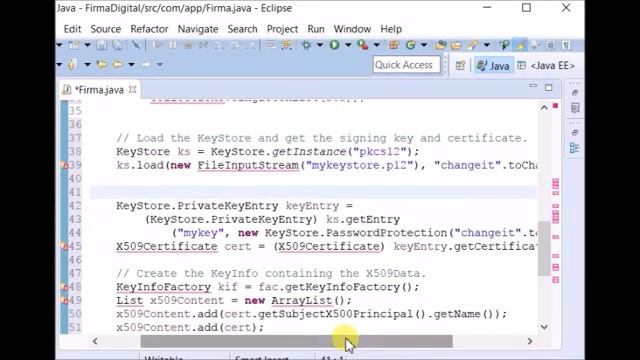Click the Open Perspective icon
This screenshot has width=640, height=360.
(x=460, y=65)
